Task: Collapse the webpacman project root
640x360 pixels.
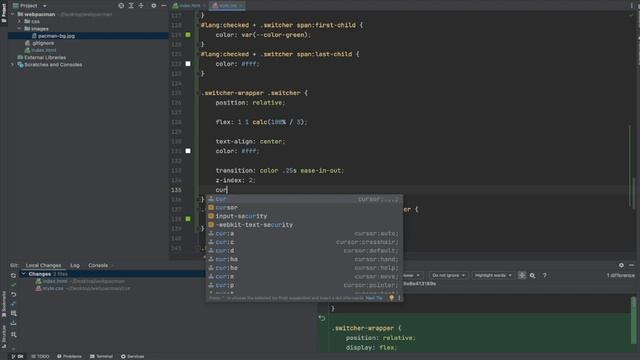Action: click(x=12, y=14)
